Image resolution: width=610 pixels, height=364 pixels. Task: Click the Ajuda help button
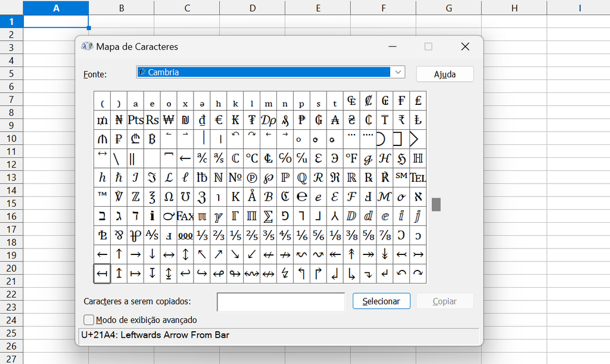(x=444, y=74)
